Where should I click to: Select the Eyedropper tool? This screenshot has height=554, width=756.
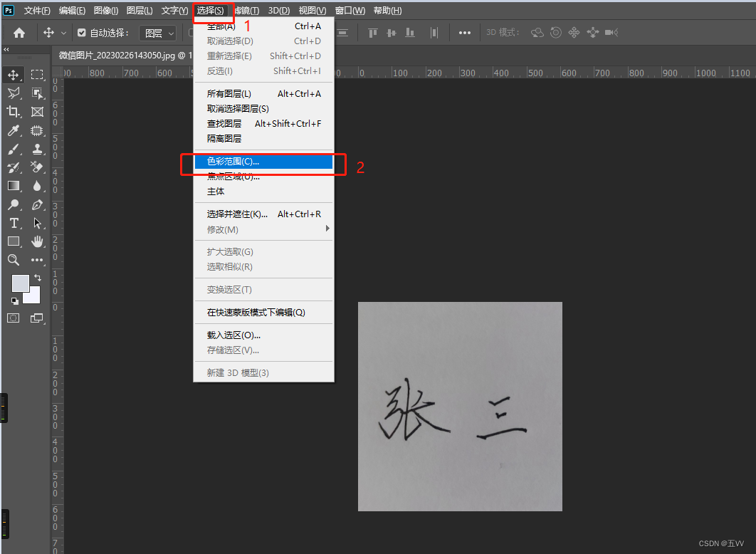point(14,130)
